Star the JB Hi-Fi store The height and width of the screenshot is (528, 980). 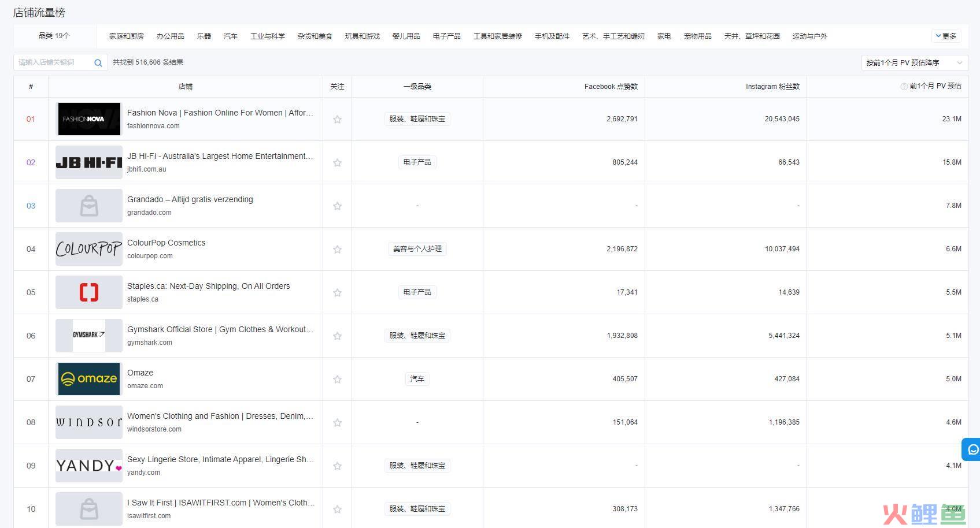[x=337, y=162]
